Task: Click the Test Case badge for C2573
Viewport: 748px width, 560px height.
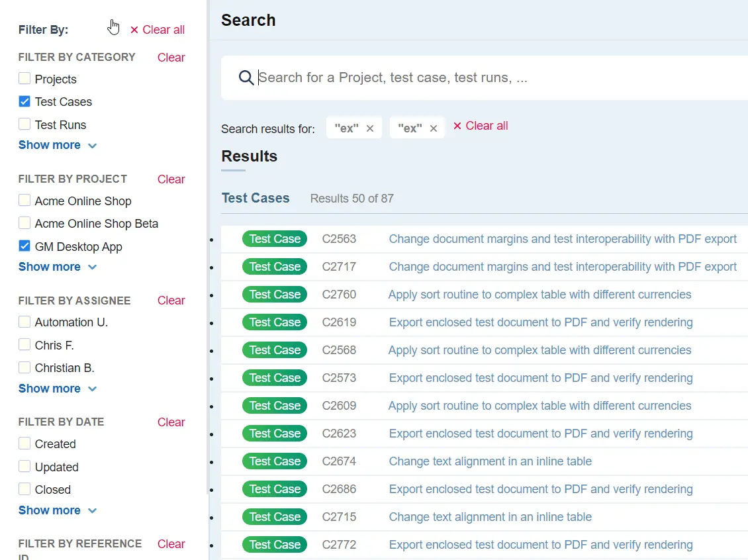Action: click(275, 378)
